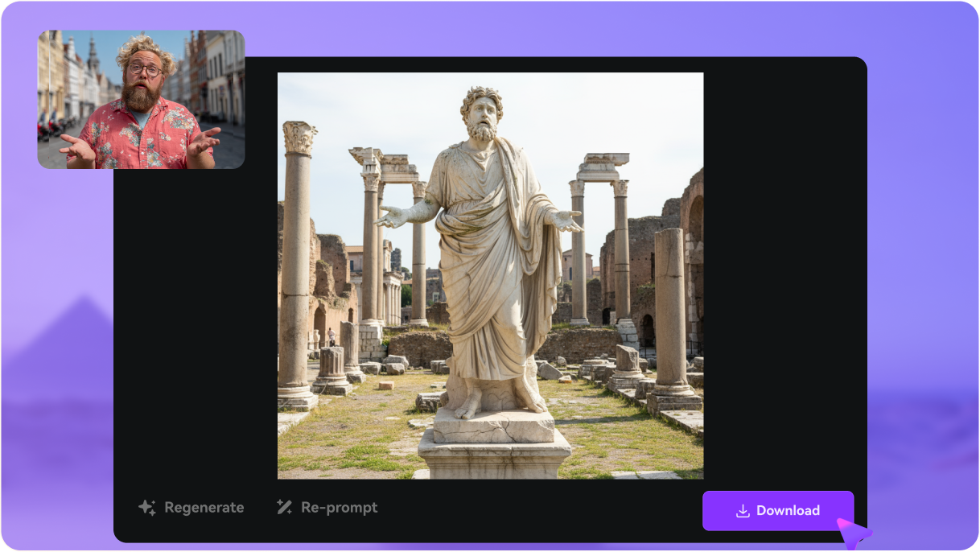Click the statue's head in generated image
This screenshot has width=980, height=552.
481,113
